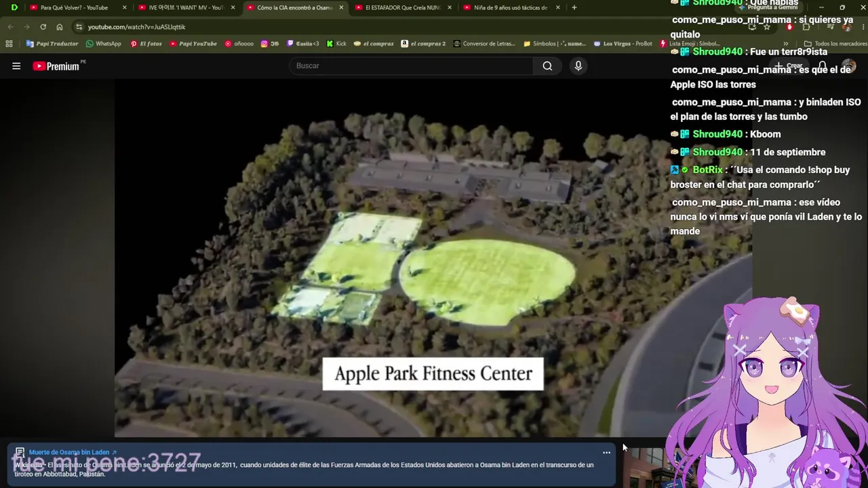The image size is (868, 488).
Task: Restore down the browser window
Action: [x=842, y=7]
